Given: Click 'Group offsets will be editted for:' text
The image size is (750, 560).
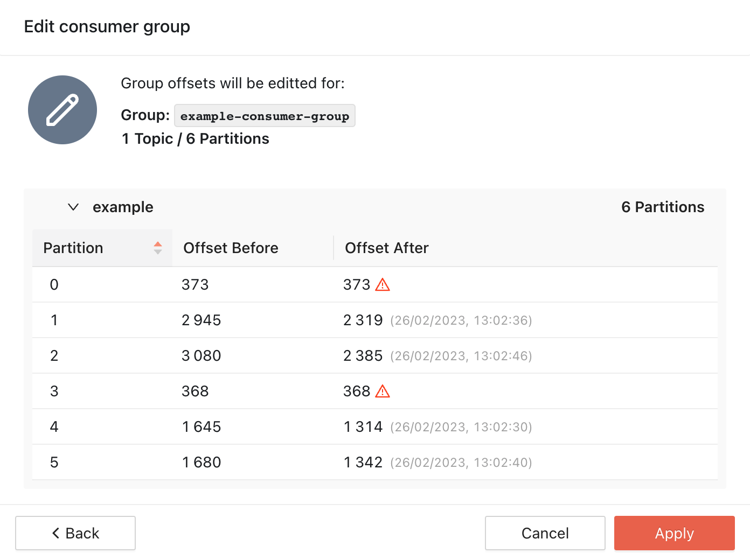Looking at the screenshot, I should 233,83.
